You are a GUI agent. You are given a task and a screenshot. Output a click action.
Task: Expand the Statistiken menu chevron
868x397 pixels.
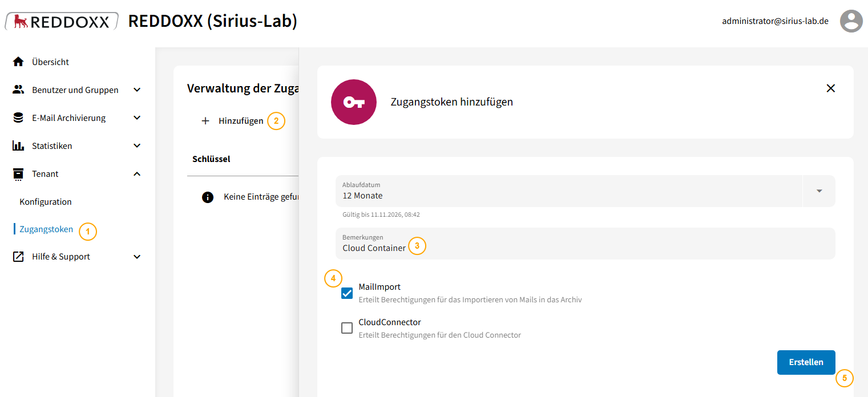coord(137,145)
